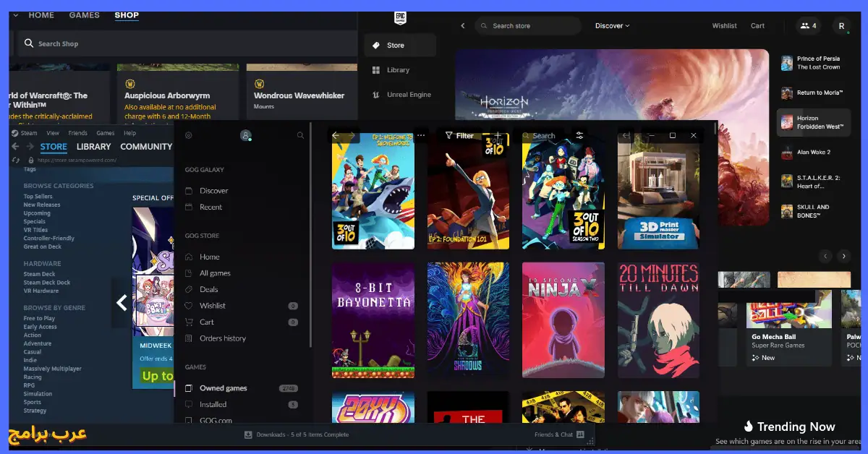Switch to Steam STORE tab

[x=54, y=147]
